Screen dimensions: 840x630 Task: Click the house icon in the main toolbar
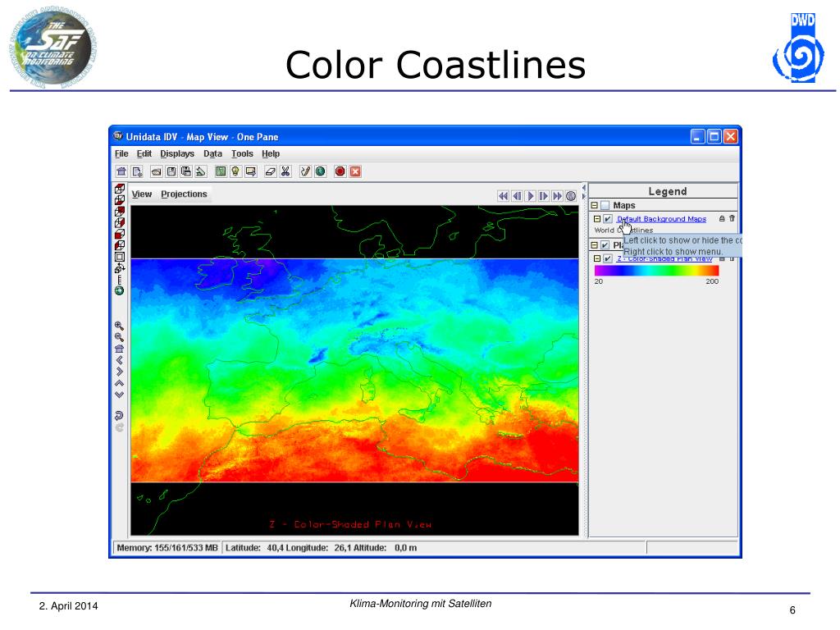click(x=121, y=171)
